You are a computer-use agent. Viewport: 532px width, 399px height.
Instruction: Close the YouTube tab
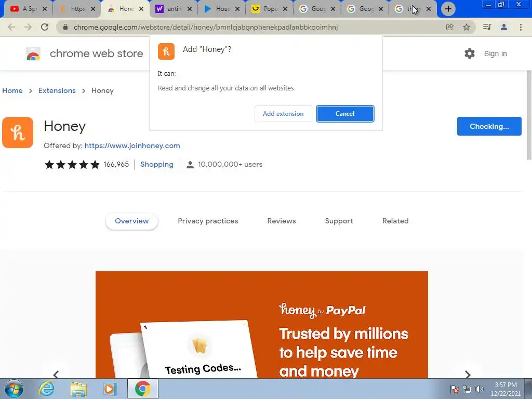coord(45,9)
